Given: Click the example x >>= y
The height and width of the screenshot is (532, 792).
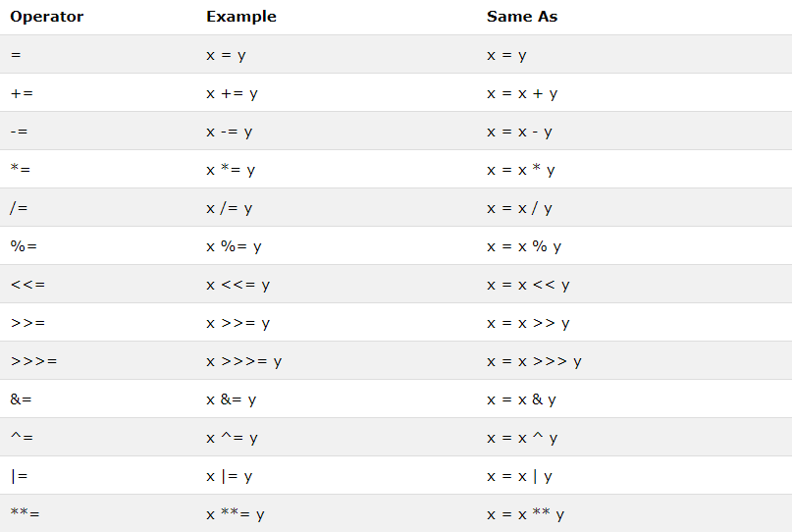Looking at the screenshot, I should tap(238, 323).
